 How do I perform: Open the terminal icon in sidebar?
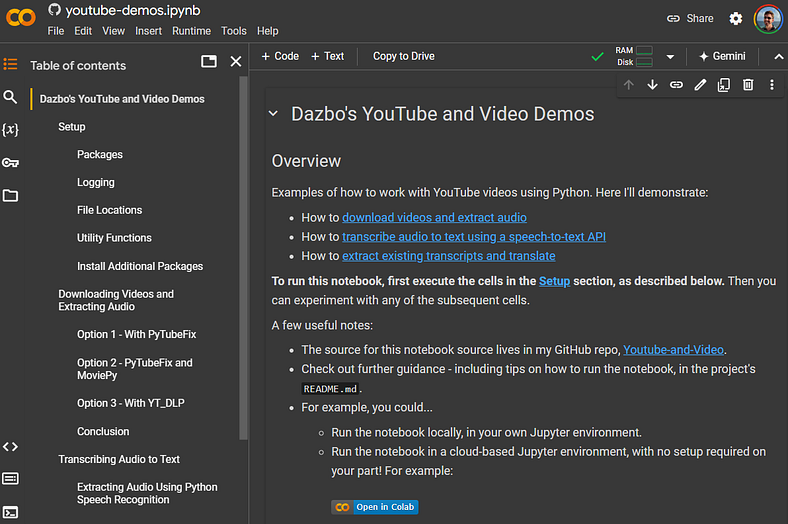tap(10, 512)
